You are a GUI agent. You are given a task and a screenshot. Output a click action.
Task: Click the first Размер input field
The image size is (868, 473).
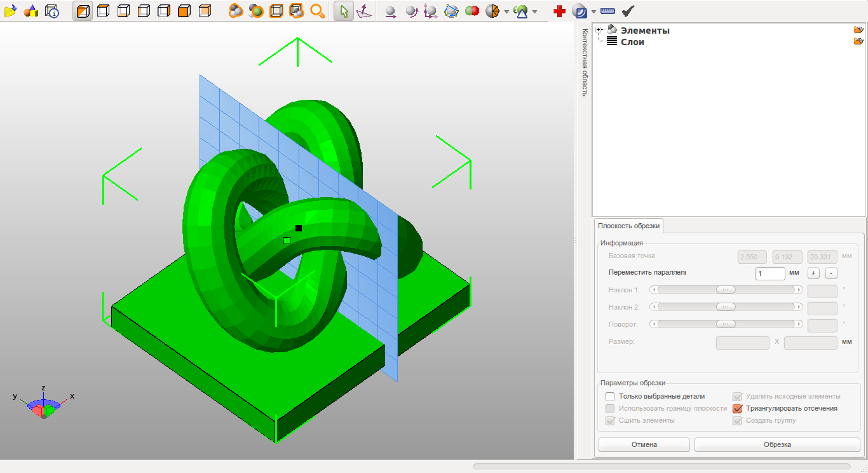[743, 342]
